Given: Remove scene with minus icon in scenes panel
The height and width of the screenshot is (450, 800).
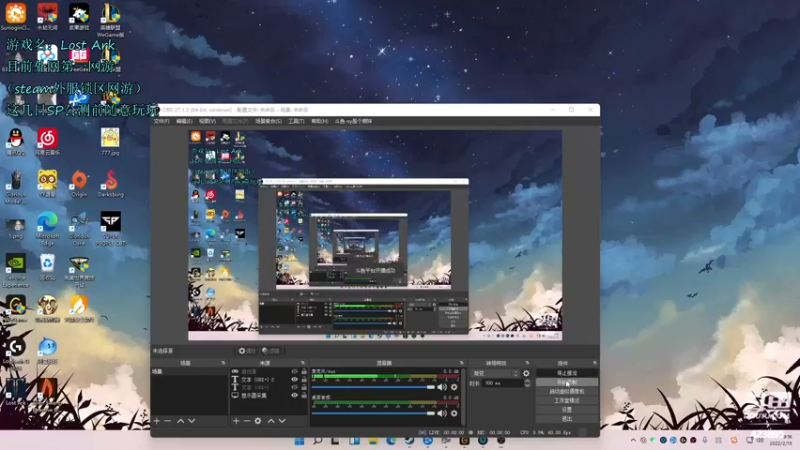Looking at the screenshot, I should click(x=167, y=421).
